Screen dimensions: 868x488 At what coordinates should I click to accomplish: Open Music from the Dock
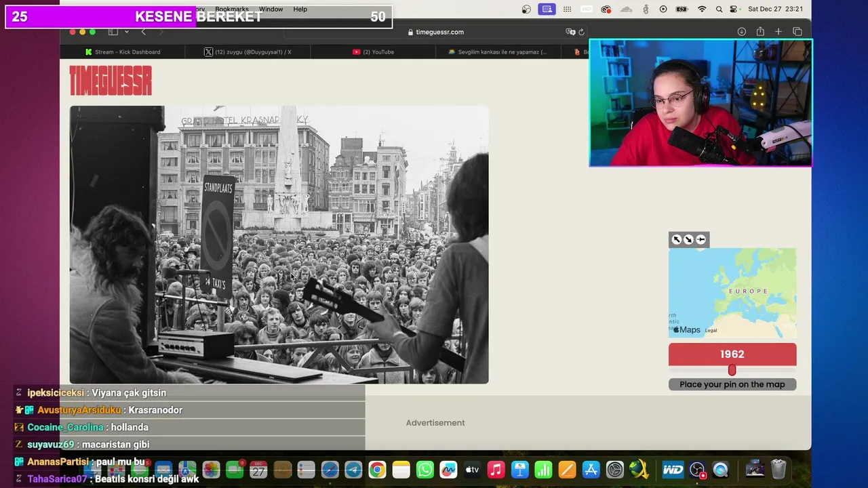pyautogui.click(x=496, y=469)
